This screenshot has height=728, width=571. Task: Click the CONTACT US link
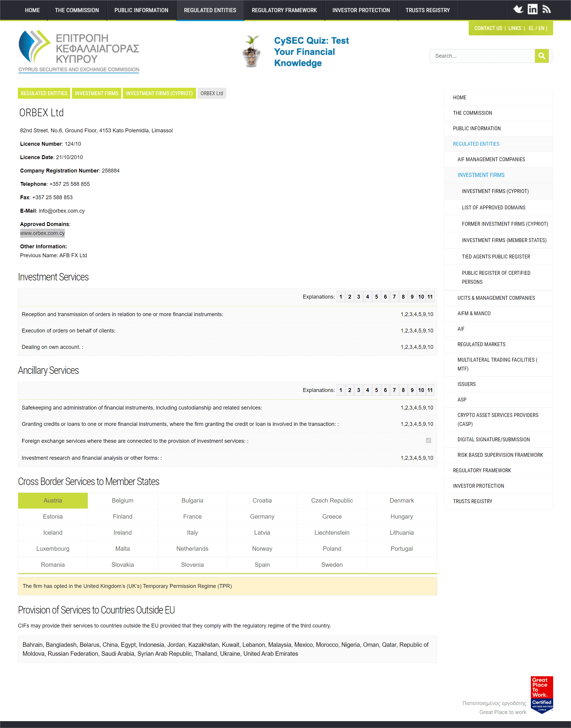[x=488, y=29]
